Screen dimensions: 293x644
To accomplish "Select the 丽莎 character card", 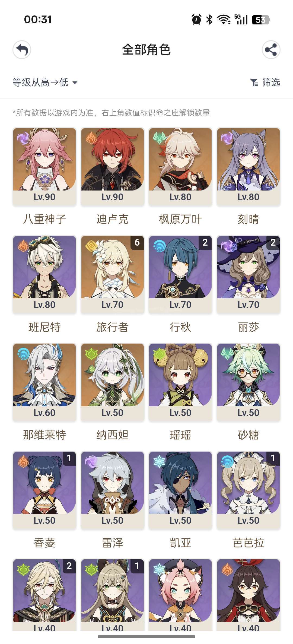I will click(x=249, y=284).
